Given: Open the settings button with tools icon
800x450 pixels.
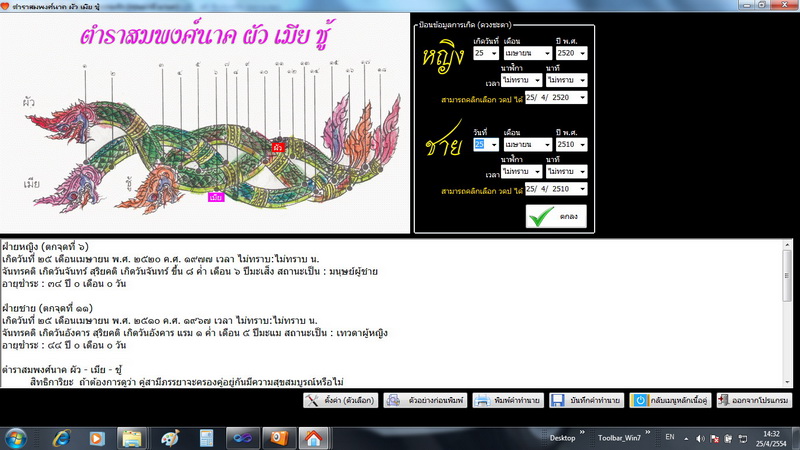Looking at the screenshot, I should (340, 401).
